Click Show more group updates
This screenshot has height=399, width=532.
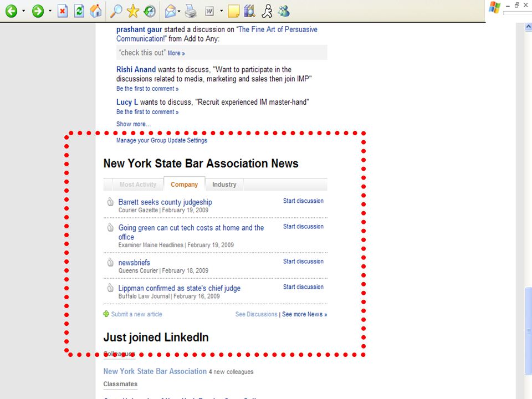coord(134,124)
